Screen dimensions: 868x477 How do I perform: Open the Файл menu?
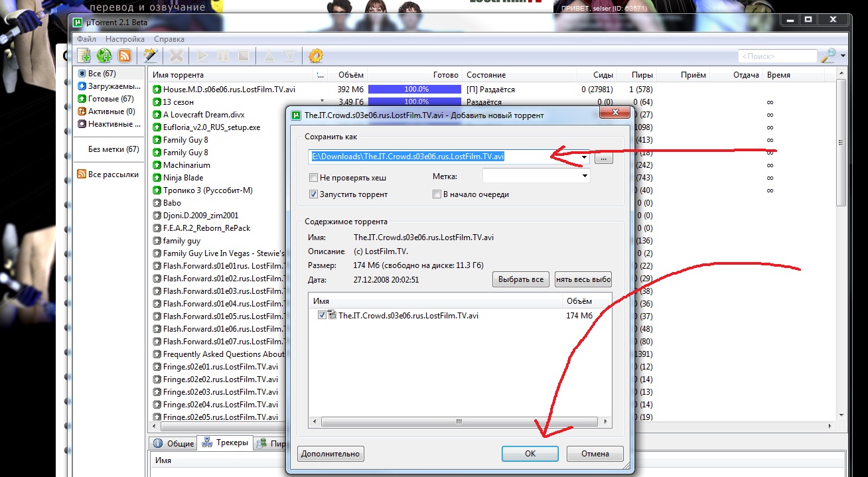[x=87, y=39]
